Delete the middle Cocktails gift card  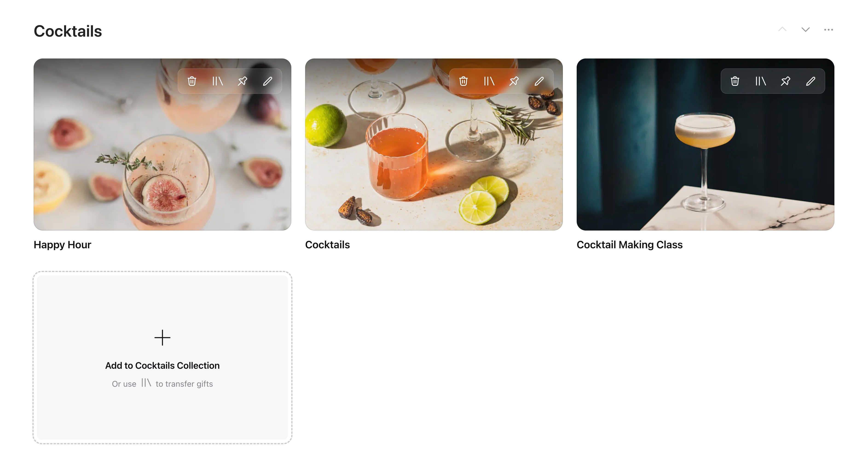[463, 81]
